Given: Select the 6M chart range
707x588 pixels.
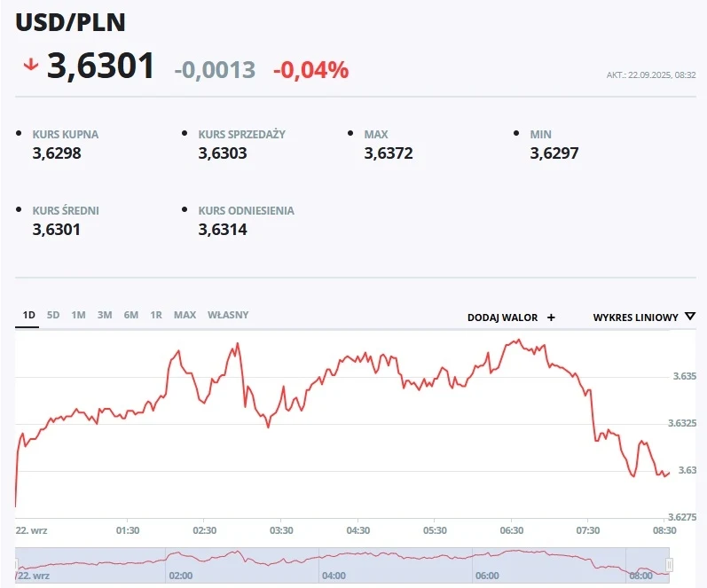Looking at the screenshot, I should [x=131, y=315].
